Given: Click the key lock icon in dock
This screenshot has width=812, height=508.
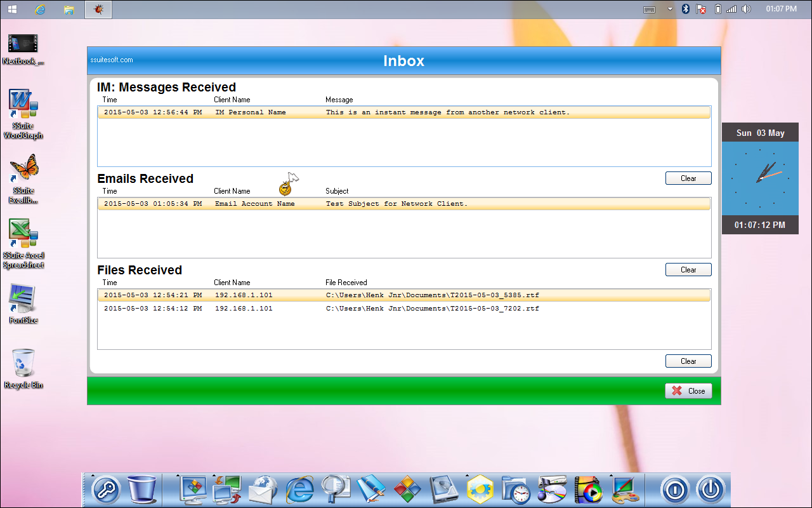Looking at the screenshot, I should point(105,490).
